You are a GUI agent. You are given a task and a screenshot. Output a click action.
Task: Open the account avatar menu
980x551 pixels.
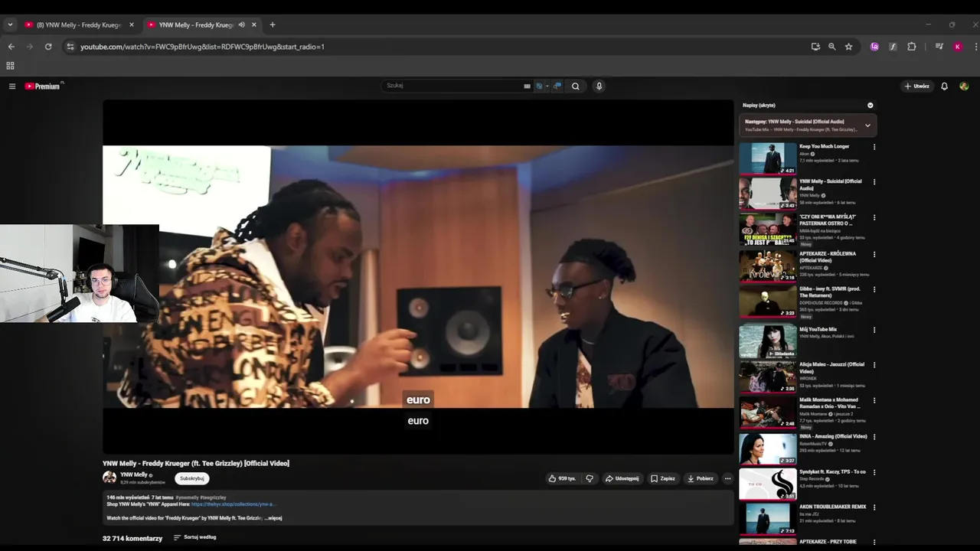point(964,86)
